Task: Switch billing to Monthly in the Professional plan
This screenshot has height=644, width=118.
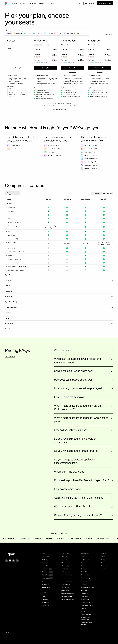Action: point(38,45)
